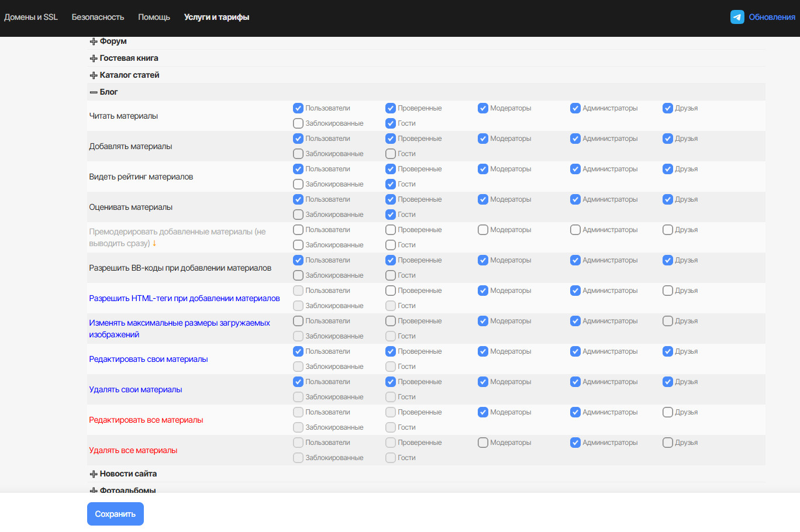Check Администраторы for Премодерировать добавленные материалы
The width and height of the screenshot is (800, 532).
coord(575,230)
